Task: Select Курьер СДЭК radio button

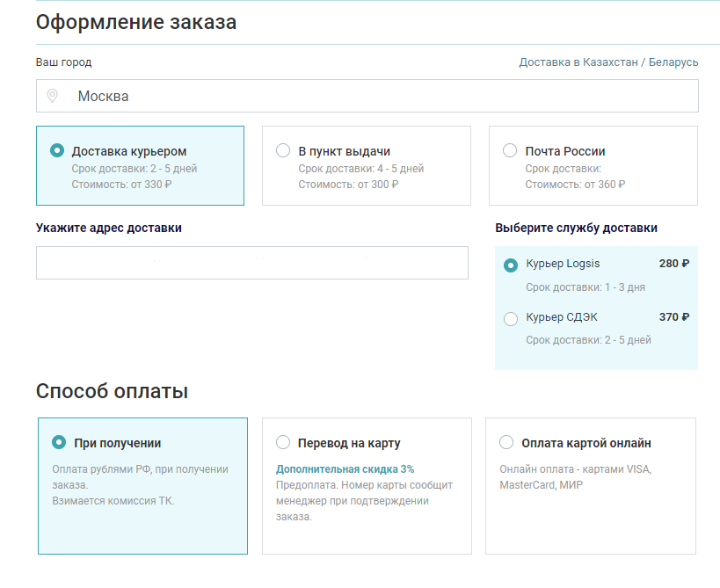Action: [x=511, y=319]
